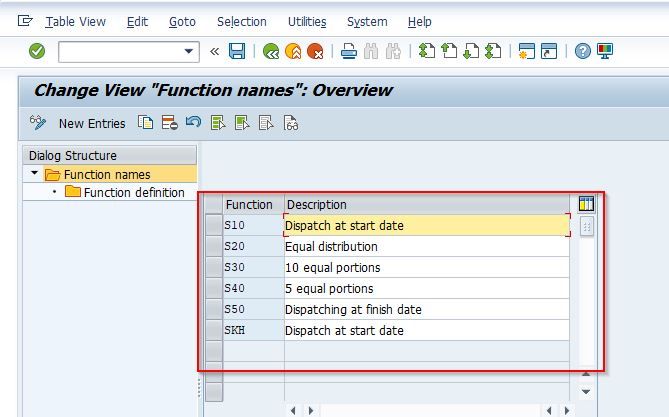This screenshot has height=417, width=669.
Task: Click the Select Block icon
Action: [x=242, y=123]
